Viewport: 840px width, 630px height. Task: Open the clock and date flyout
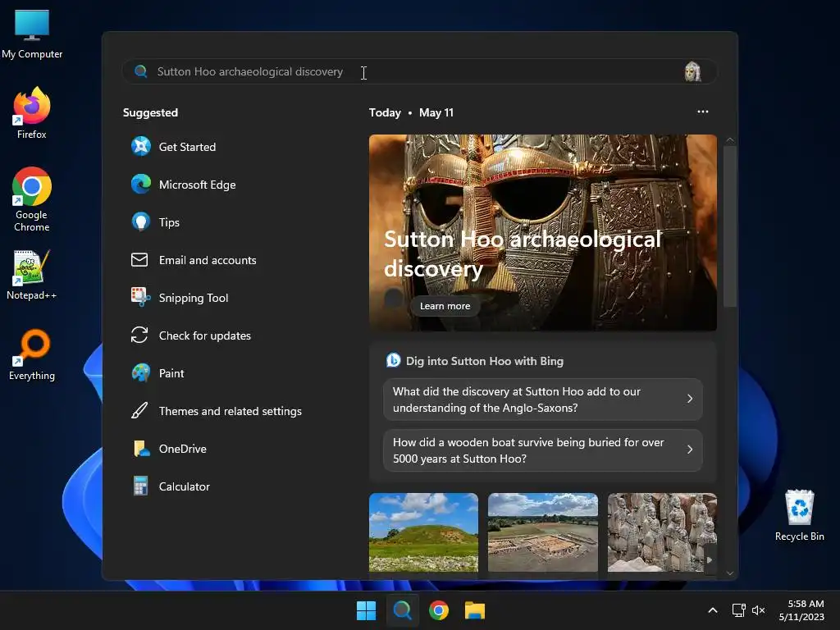pos(801,610)
